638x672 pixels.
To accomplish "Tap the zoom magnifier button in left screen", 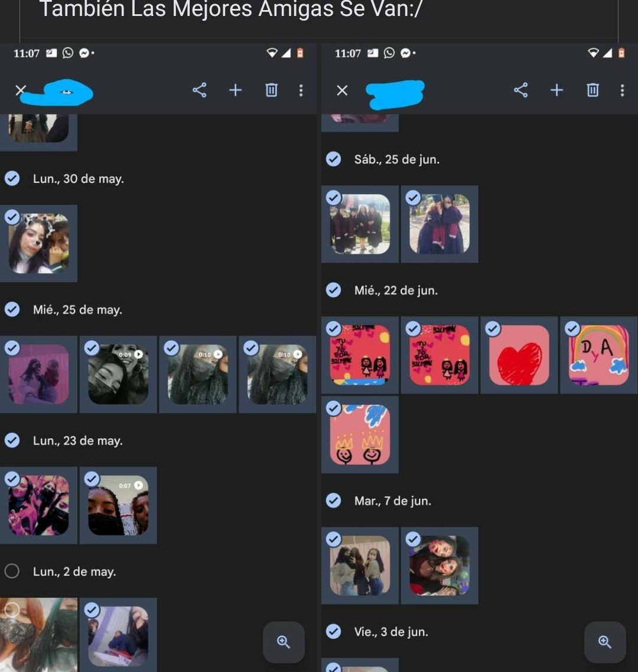I will [284, 642].
